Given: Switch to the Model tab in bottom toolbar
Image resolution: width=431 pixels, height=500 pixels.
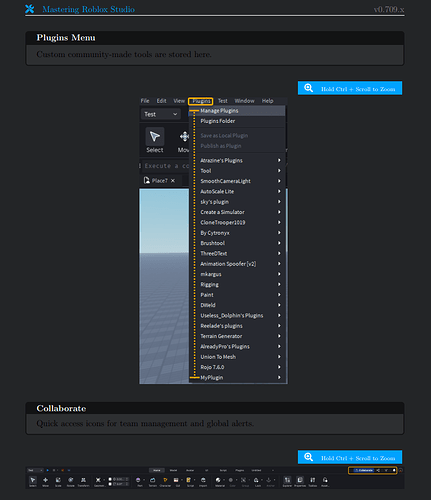Looking at the screenshot, I should 173,470.
